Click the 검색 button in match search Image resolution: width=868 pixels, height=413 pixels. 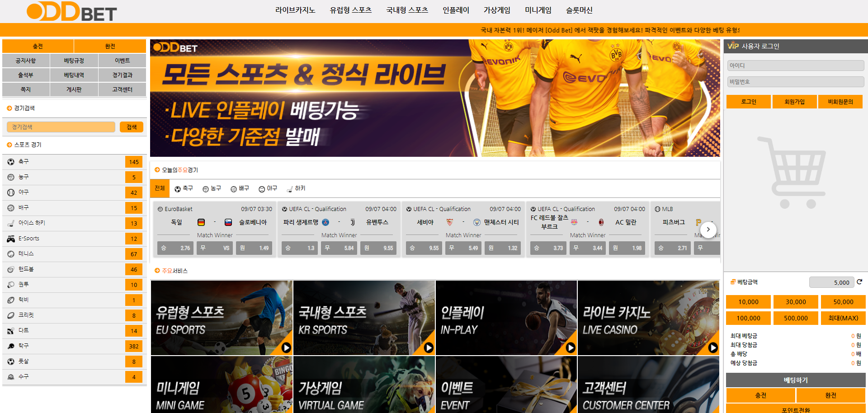pos(132,127)
